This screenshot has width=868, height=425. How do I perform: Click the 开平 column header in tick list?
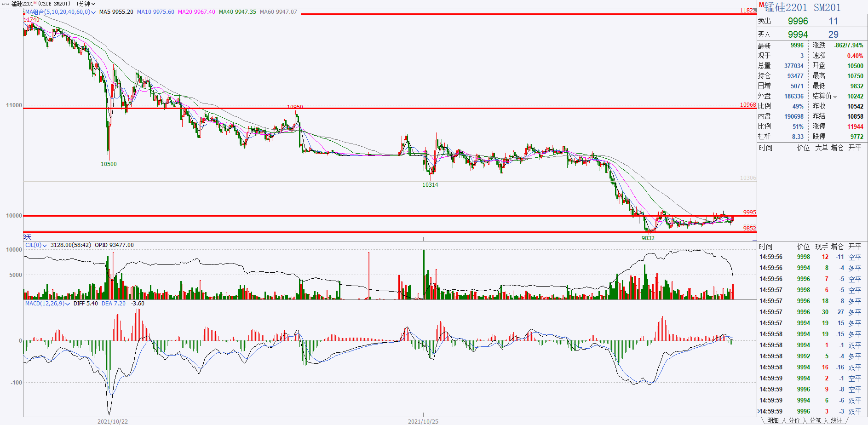tap(855, 247)
